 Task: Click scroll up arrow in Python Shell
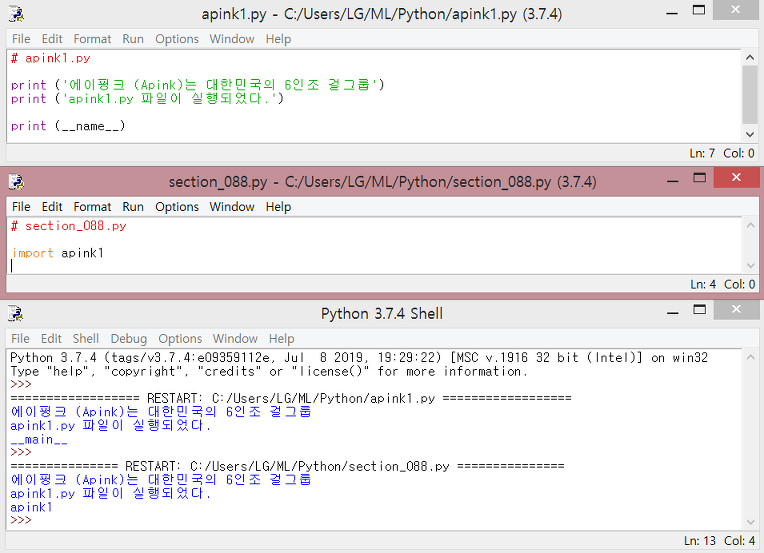(750, 357)
